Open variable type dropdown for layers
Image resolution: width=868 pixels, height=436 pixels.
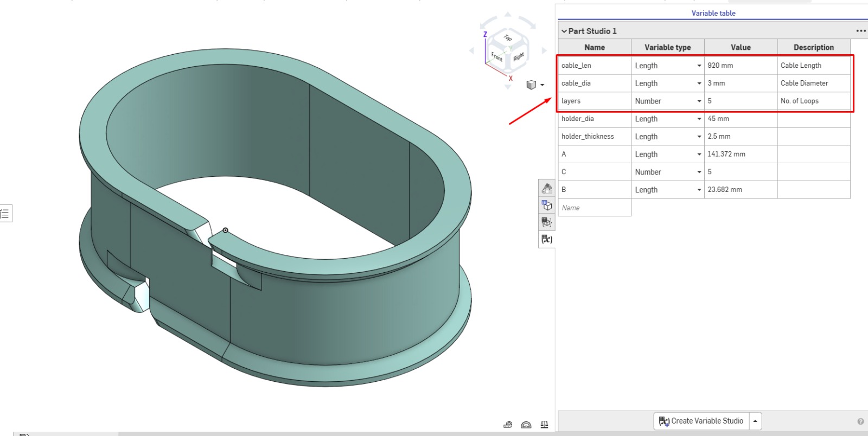668,101
